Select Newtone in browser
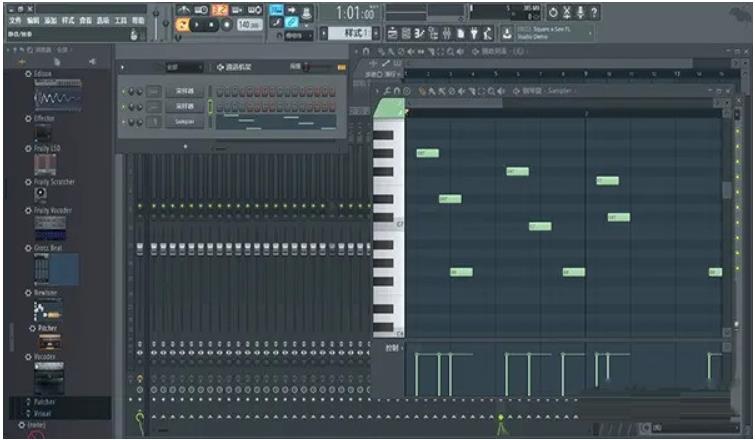The image size is (755, 440). [x=45, y=293]
